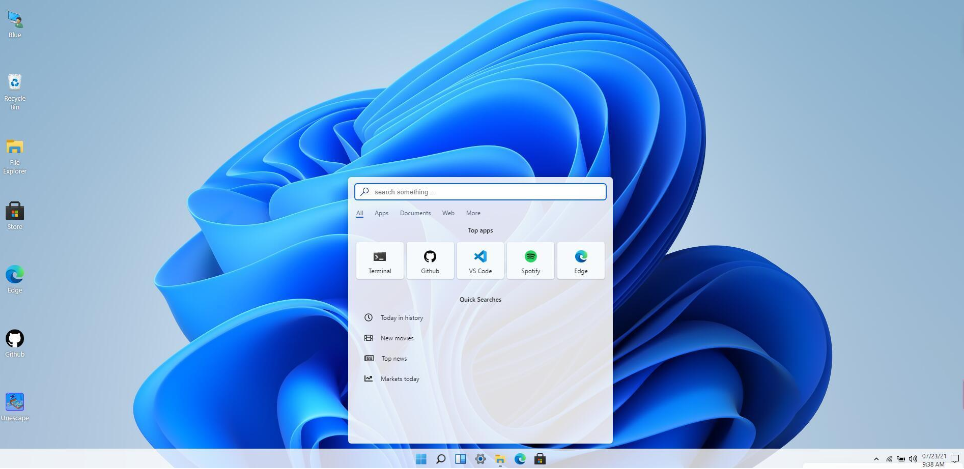
Task: Open Terminal from Top apps
Action: 380,260
